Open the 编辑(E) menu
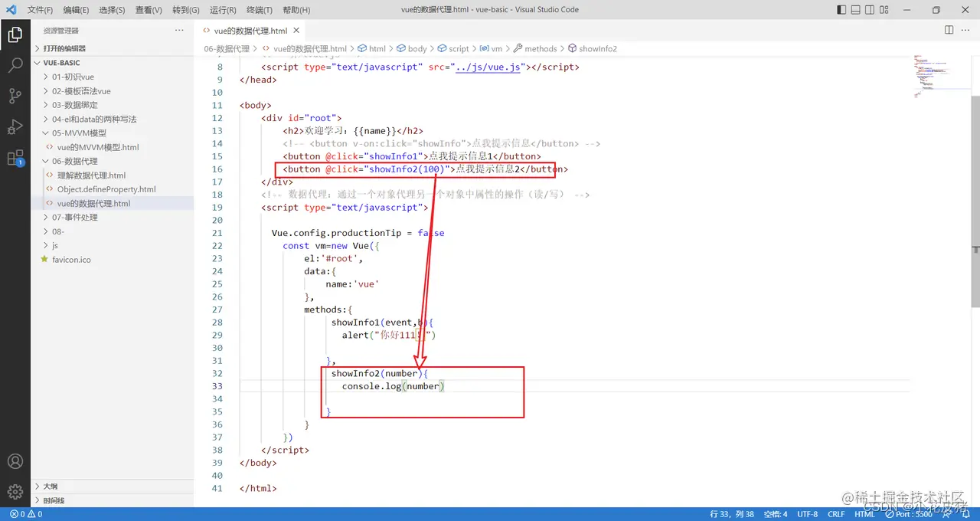Viewport: 980px width, 521px height. coord(76,10)
